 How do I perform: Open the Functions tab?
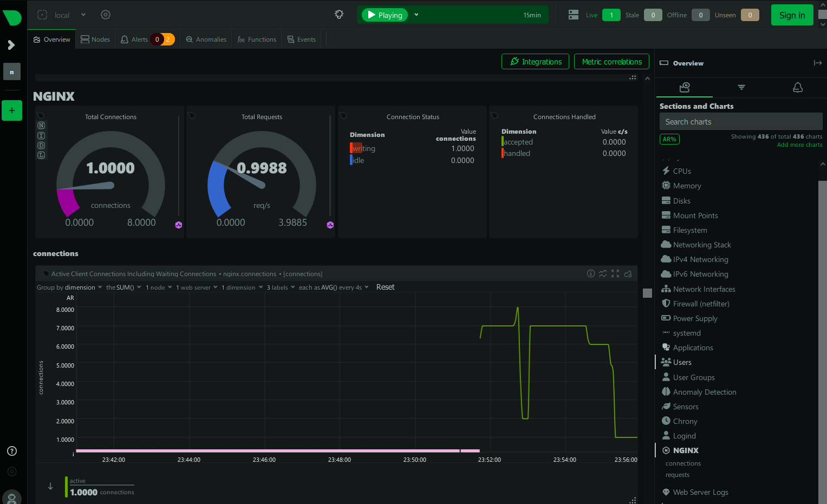click(257, 40)
